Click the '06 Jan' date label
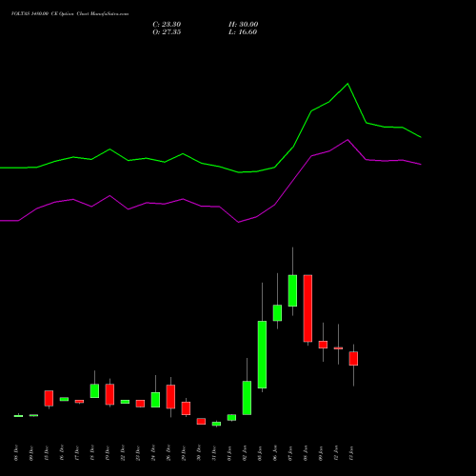 coord(275,453)
